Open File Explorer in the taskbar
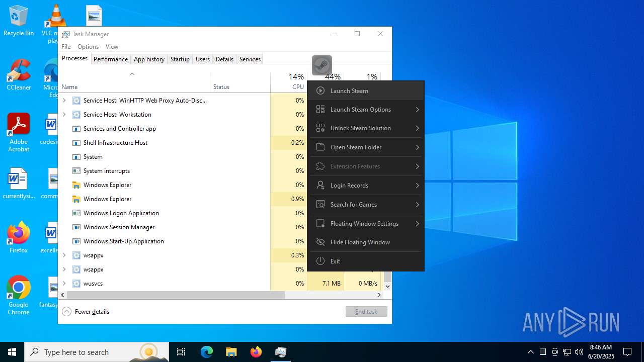The image size is (644, 362). (231, 352)
